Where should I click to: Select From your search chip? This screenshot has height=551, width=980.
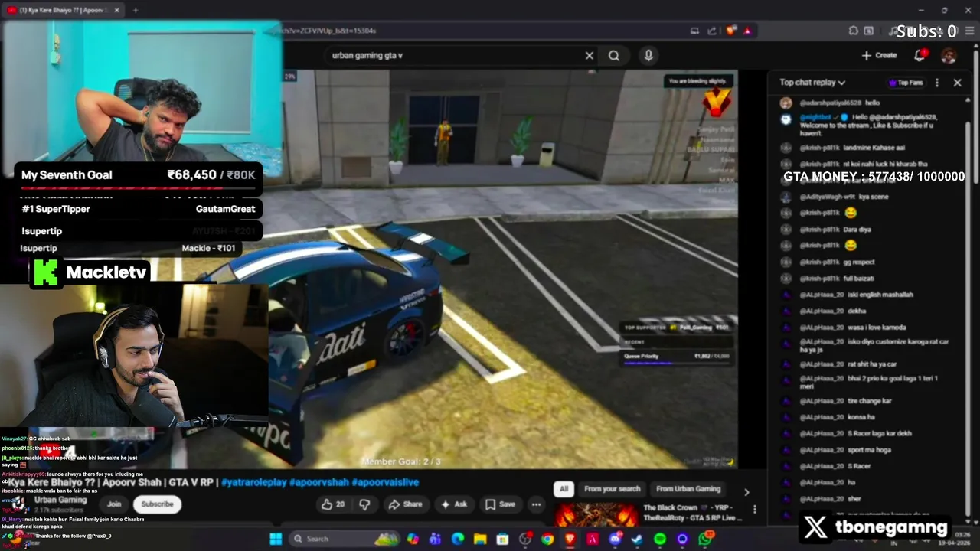[x=612, y=489]
